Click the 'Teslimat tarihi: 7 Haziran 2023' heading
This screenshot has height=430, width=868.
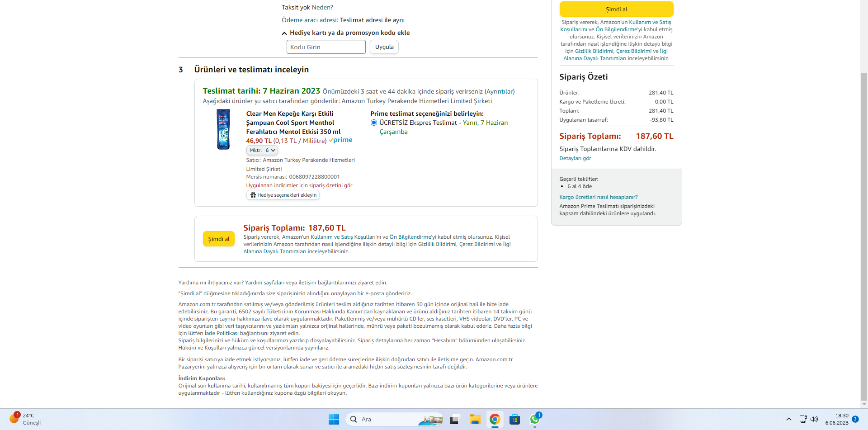coord(261,91)
